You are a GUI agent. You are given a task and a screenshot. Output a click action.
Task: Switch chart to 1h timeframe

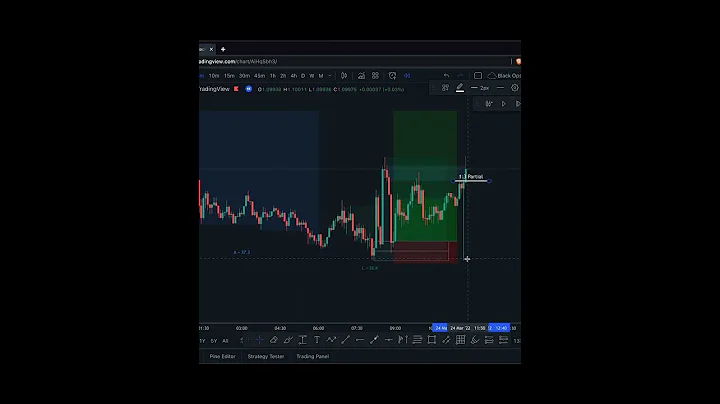click(x=273, y=76)
